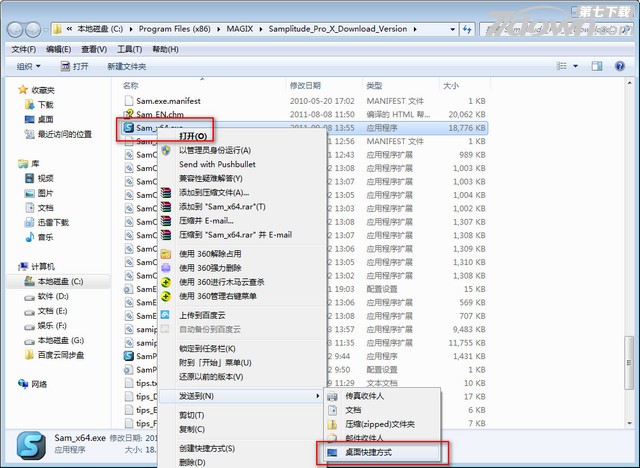Choose 还原以前的版本(V) entry

point(242,377)
